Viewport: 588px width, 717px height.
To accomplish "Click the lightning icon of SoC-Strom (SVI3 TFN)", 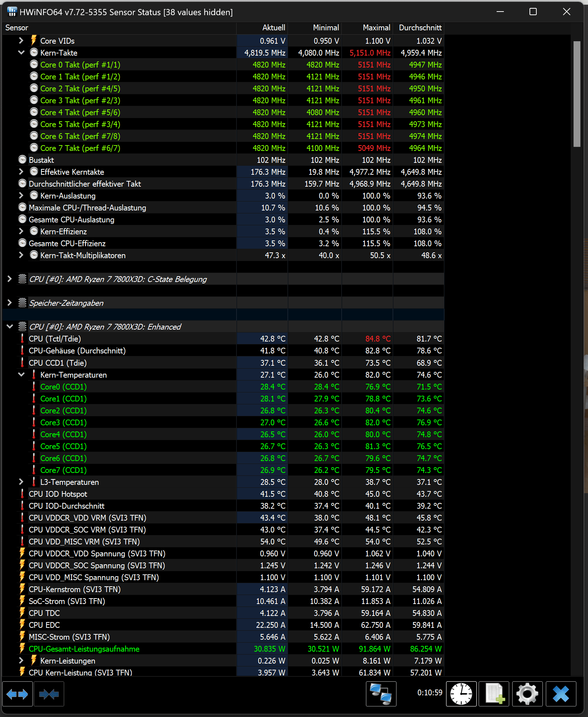I will [x=22, y=601].
